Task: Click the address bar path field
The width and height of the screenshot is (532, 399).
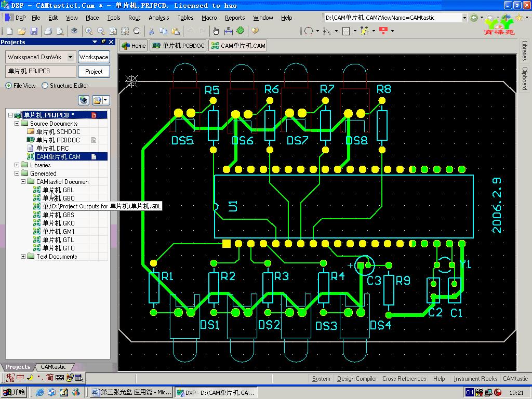Action: 393,18
